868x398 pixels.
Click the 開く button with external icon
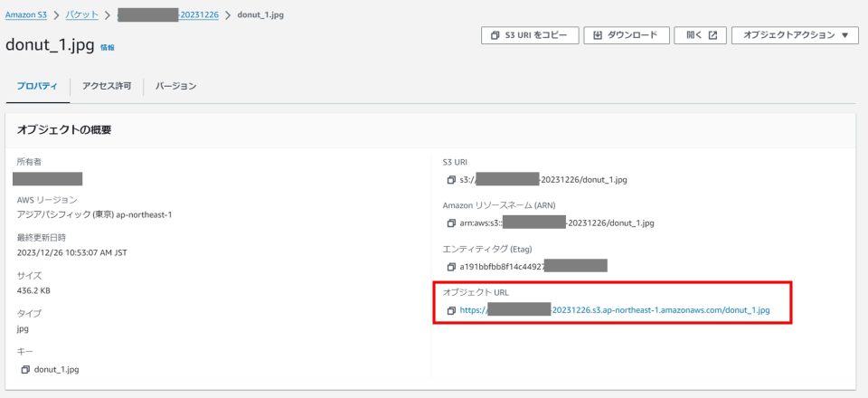701,35
